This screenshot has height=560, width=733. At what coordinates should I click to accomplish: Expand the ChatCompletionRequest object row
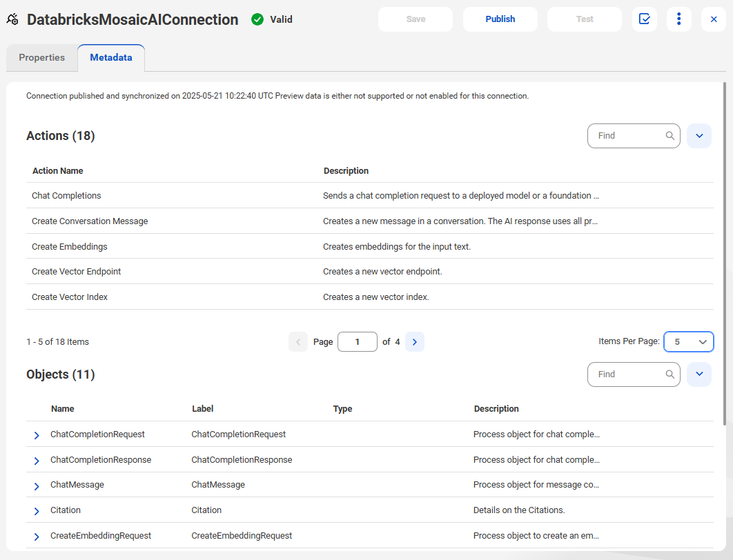tap(37, 435)
